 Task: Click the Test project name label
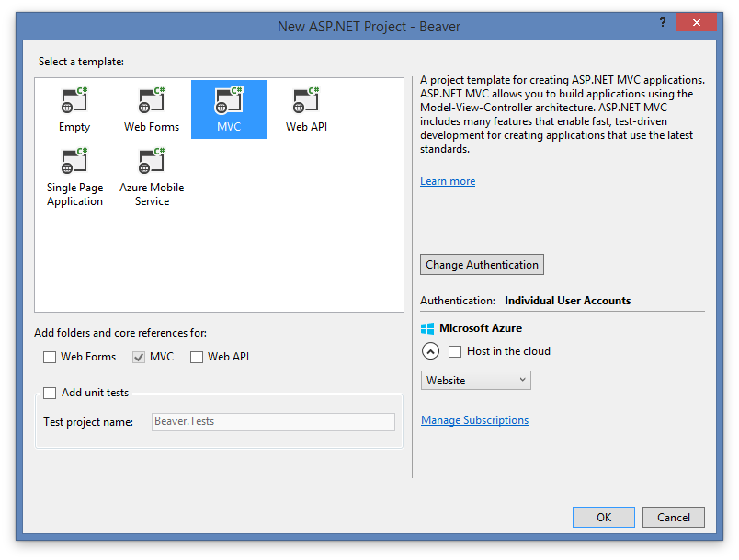(88, 422)
